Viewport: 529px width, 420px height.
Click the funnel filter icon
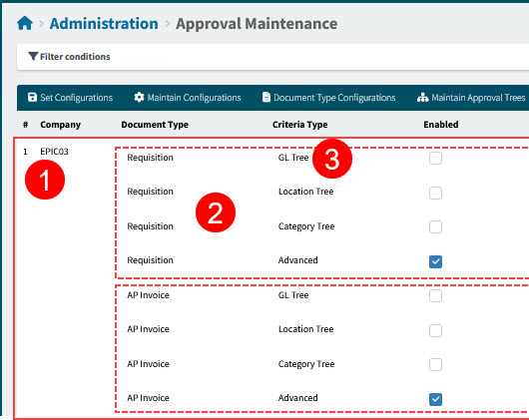[33, 56]
